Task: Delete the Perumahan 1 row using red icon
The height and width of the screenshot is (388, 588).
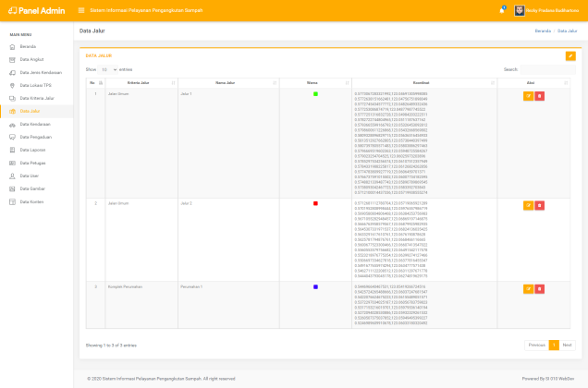Action: click(x=540, y=288)
